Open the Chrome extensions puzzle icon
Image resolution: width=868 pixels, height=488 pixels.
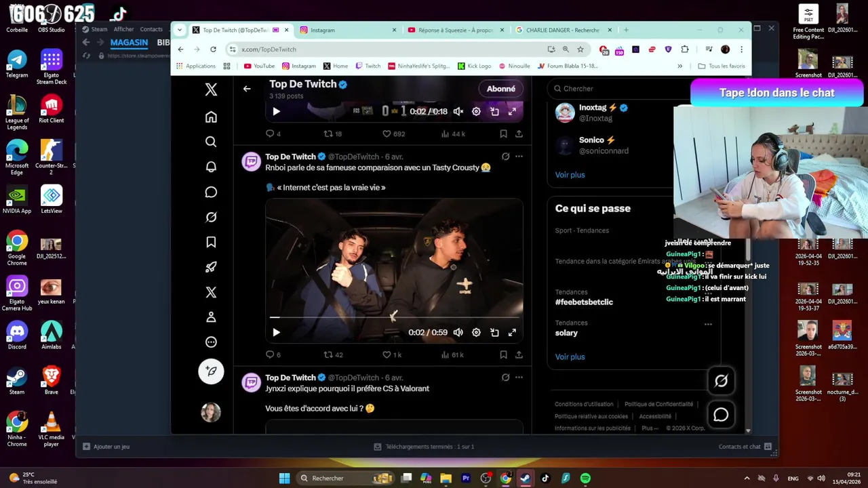click(685, 49)
